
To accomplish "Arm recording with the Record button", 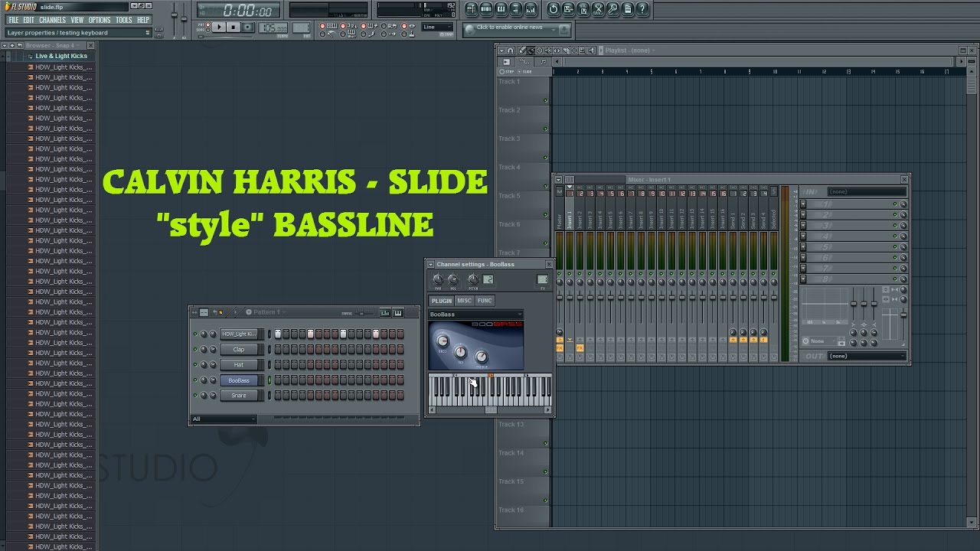I will point(247,27).
